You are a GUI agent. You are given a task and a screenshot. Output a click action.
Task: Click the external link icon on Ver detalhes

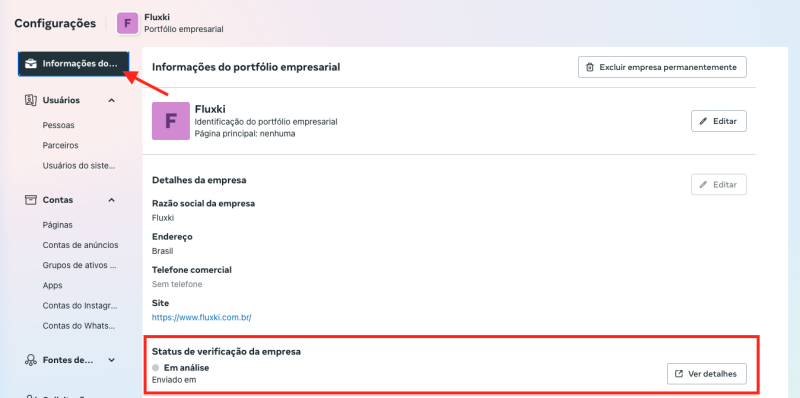(679, 374)
